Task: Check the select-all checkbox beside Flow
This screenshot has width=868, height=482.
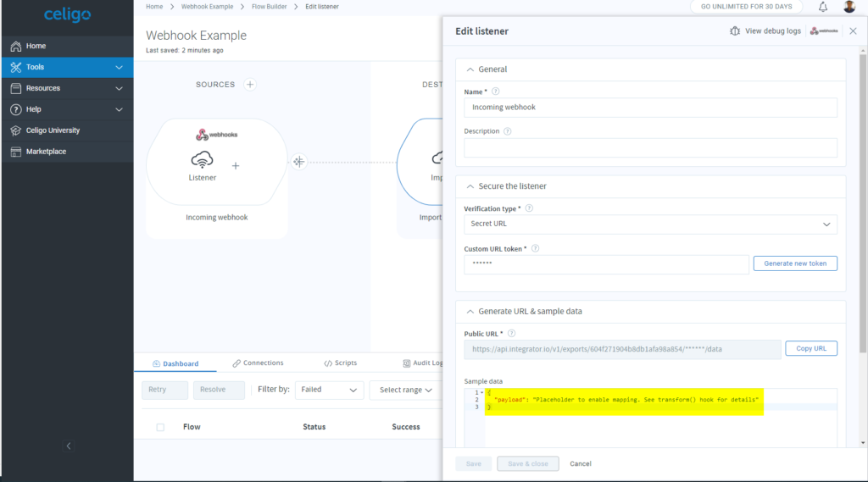Action: (160, 427)
